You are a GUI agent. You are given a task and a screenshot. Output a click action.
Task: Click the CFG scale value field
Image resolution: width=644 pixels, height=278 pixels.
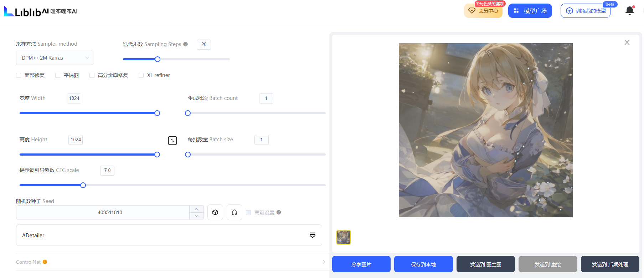point(107,171)
